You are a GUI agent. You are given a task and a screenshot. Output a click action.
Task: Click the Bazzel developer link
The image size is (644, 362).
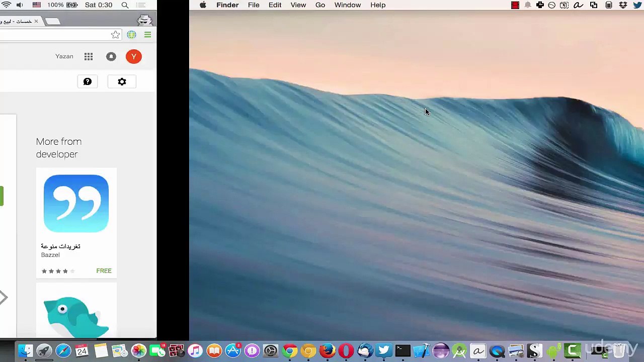[x=50, y=255]
